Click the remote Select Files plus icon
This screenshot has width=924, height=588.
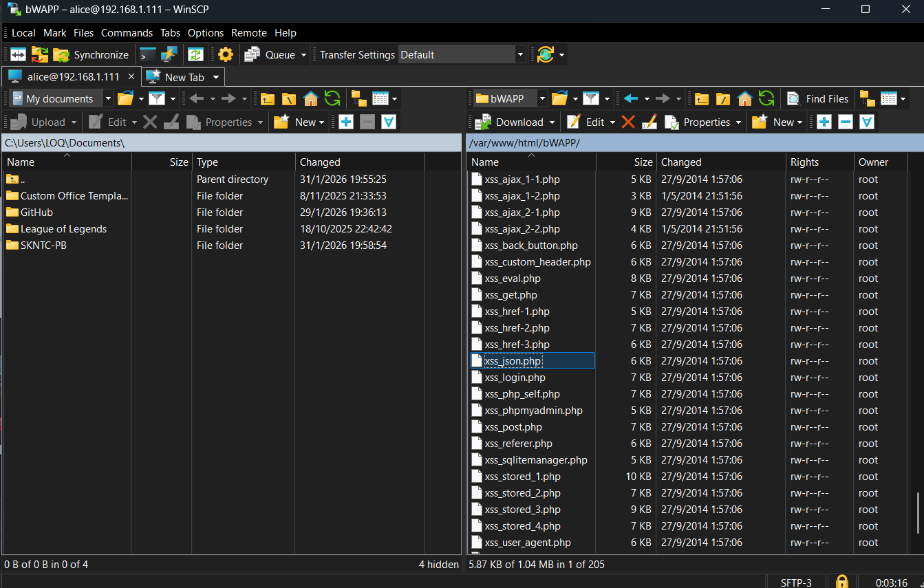coord(824,122)
